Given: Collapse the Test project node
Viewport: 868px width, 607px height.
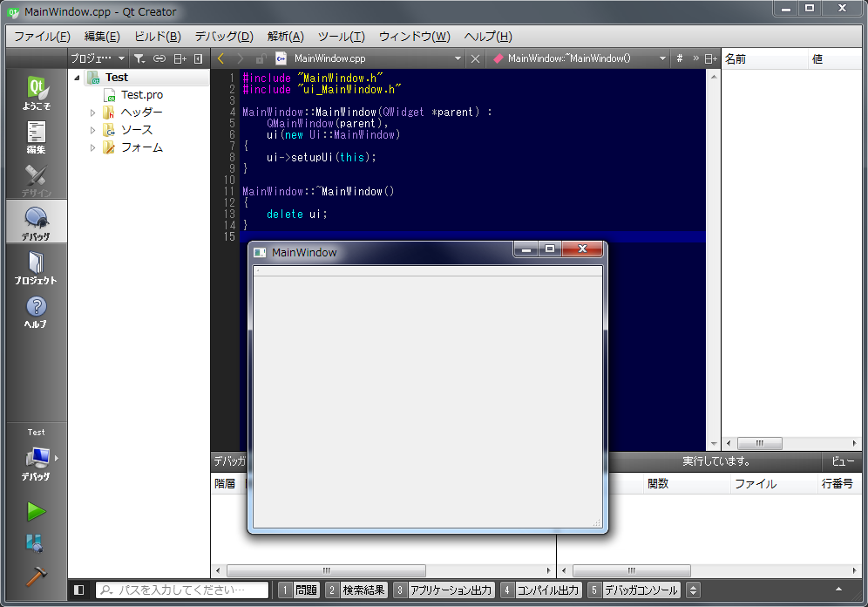Looking at the screenshot, I should click(77, 78).
